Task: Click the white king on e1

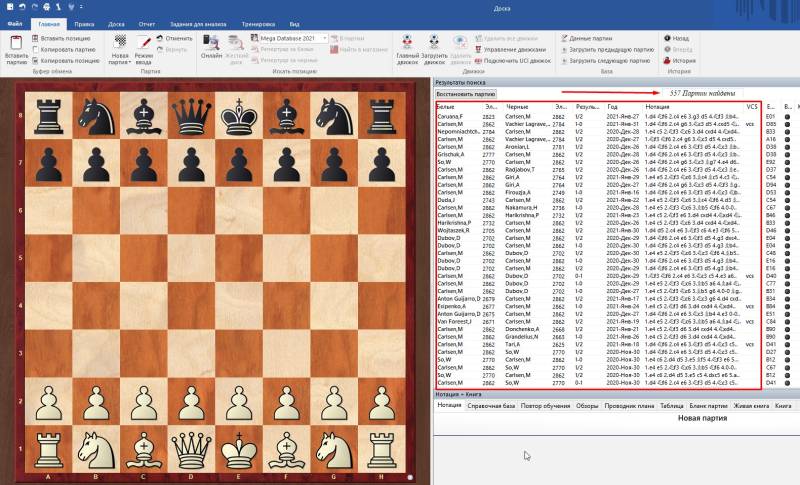Action: click(x=235, y=452)
